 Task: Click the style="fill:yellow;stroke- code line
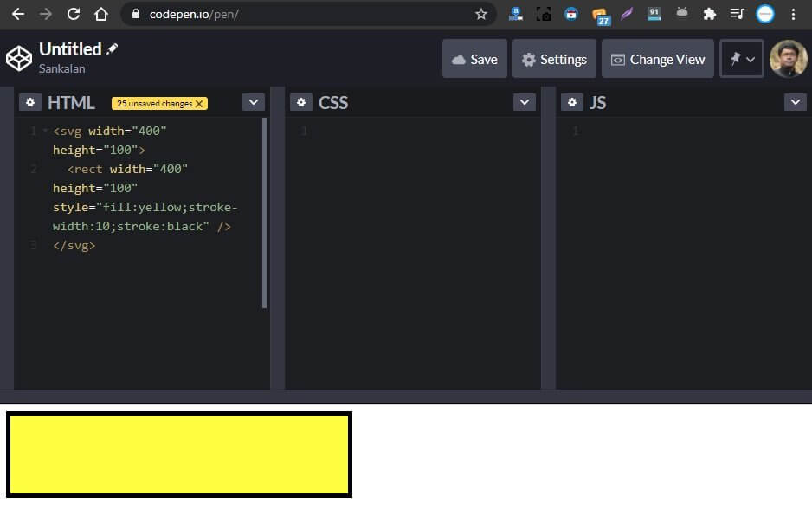coord(145,207)
